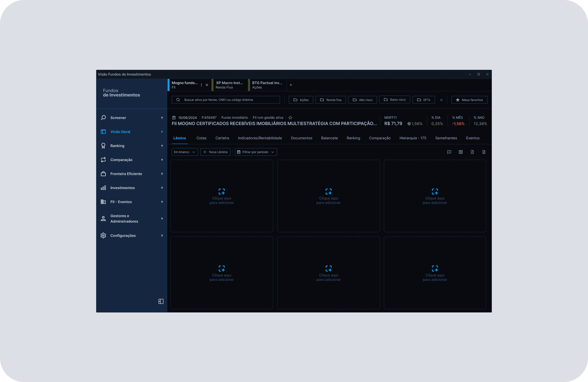Switch to the Carteira tab
The image size is (588, 382).
[x=222, y=138]
